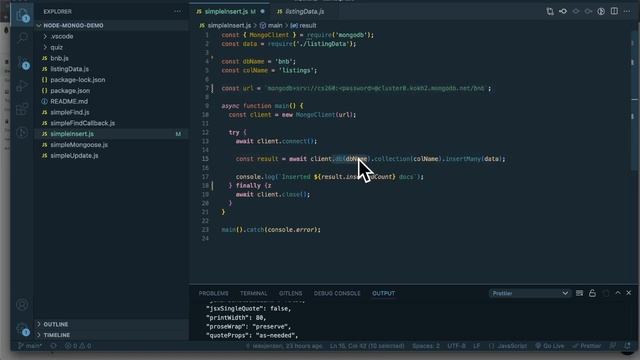Open Explorer more actions ellipsis

[x=178, y=11]
